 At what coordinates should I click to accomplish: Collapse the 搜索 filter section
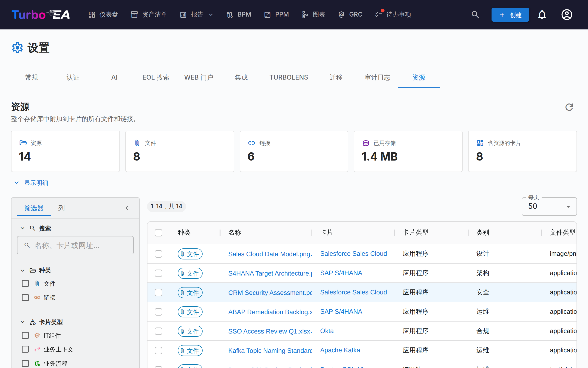click(22, 228)
